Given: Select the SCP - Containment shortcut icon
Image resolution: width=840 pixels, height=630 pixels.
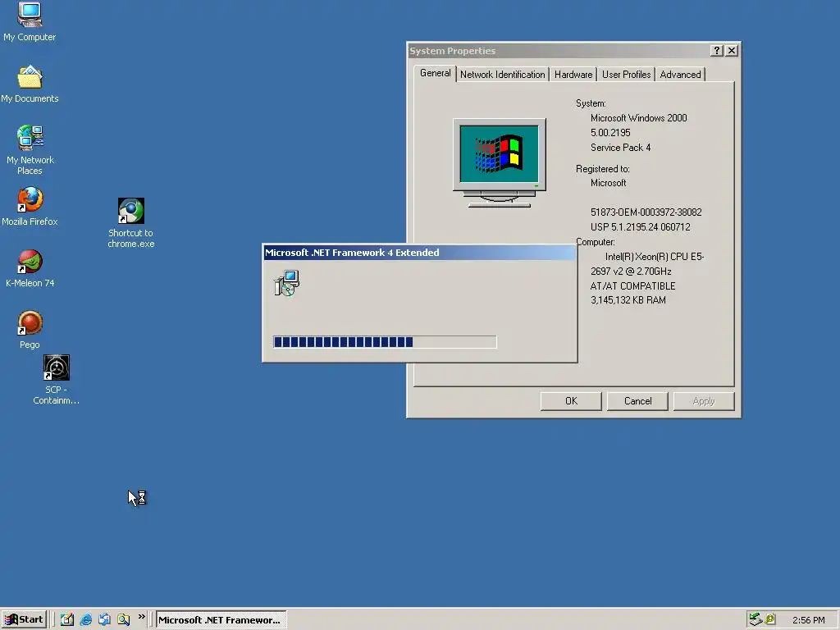Looking at the screenshot, I should tap(57, 379).
